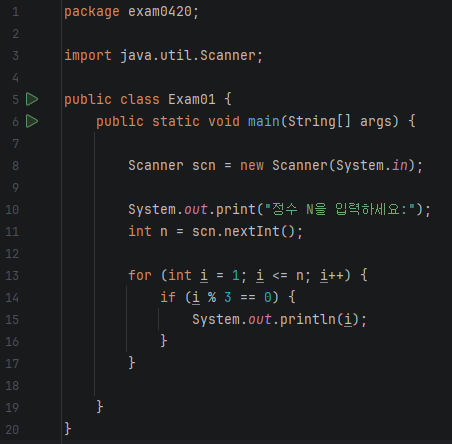Click line number 13 in the gutter

pyautogui.click(x=12, y=276)
